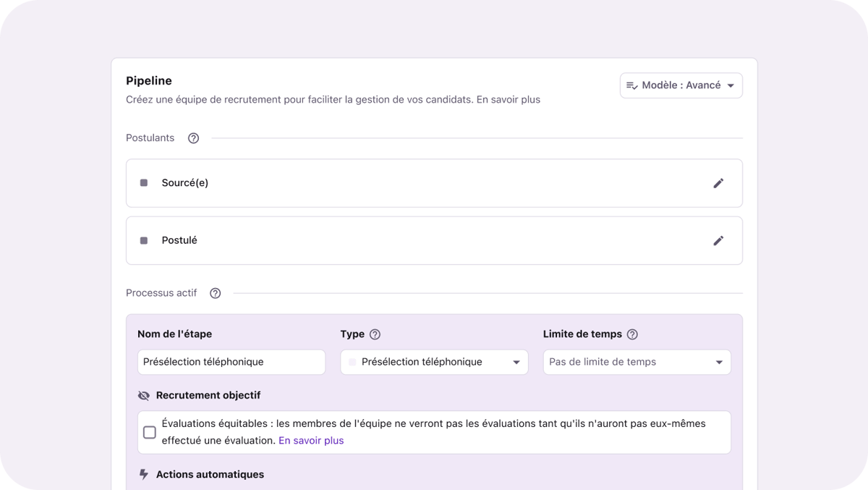Open the Modèle : Avancé dropdown
The width and height of the screenshot is (868, 490).
(x=681, y=85)
